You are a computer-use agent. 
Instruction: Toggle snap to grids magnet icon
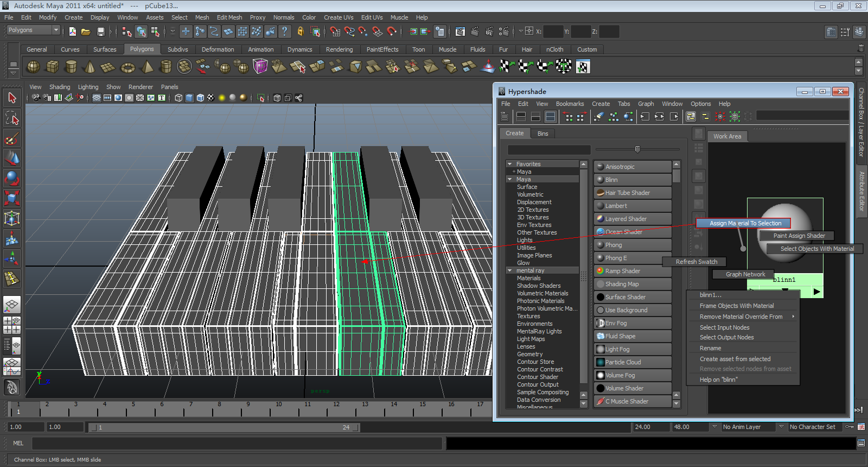(335, 32)
